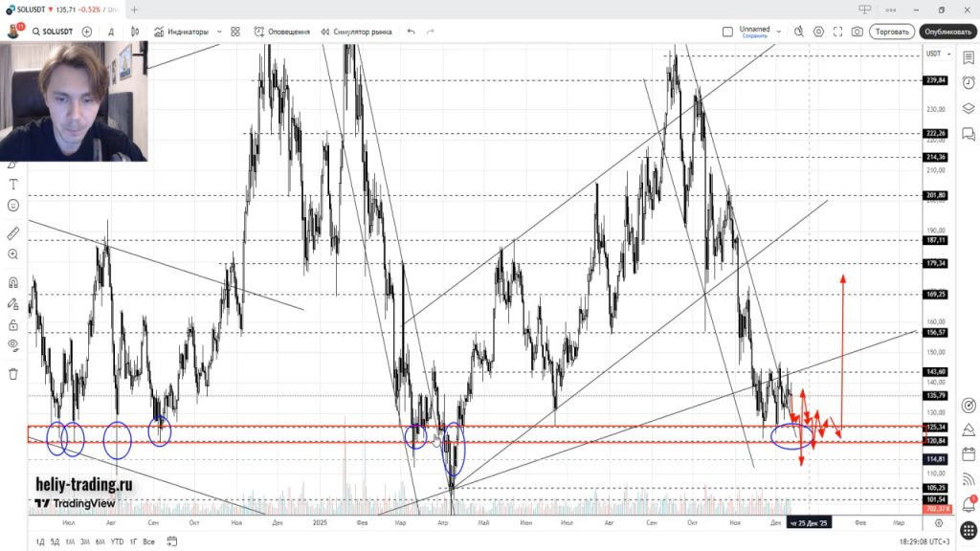980x551 pixels.
Task: Toggle Magnet mode for drawings
Action: 13,283
